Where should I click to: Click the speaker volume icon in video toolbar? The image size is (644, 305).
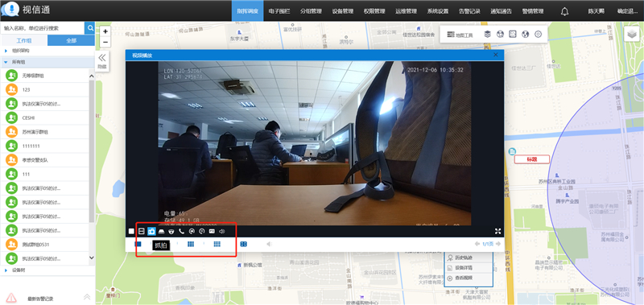(222, 232)
